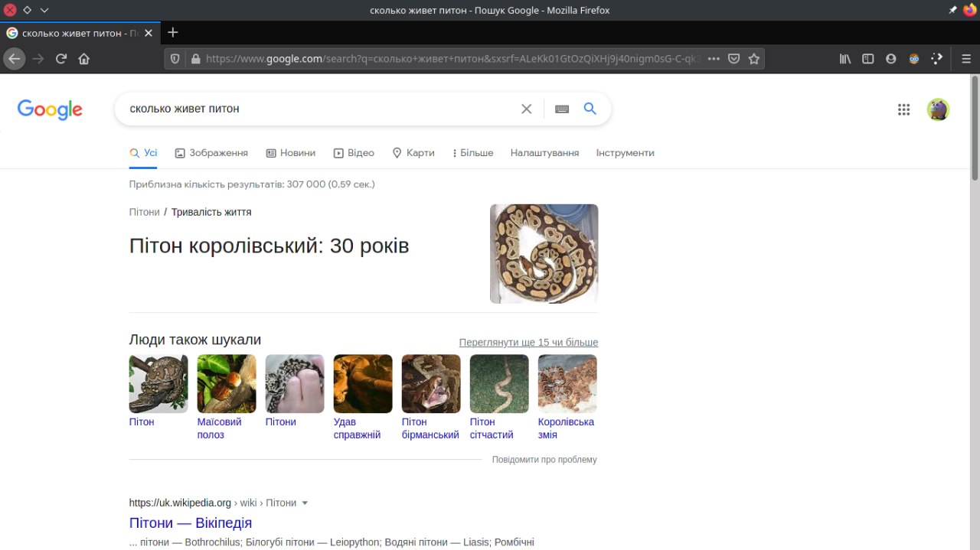Submit search with magnifier icon
This screenshot has height=550, width=980.
590,109
